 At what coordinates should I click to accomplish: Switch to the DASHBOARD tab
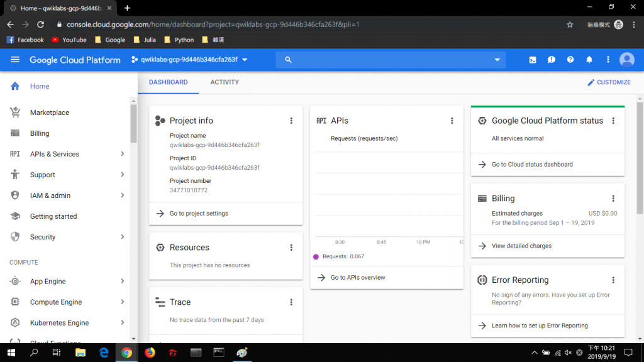click(169, 82)
